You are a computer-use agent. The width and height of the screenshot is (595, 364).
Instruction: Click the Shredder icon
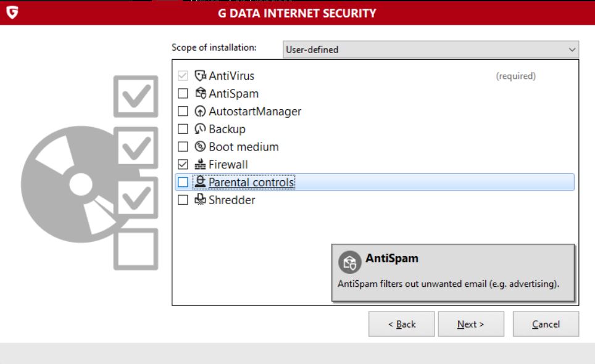coord(200,200)
